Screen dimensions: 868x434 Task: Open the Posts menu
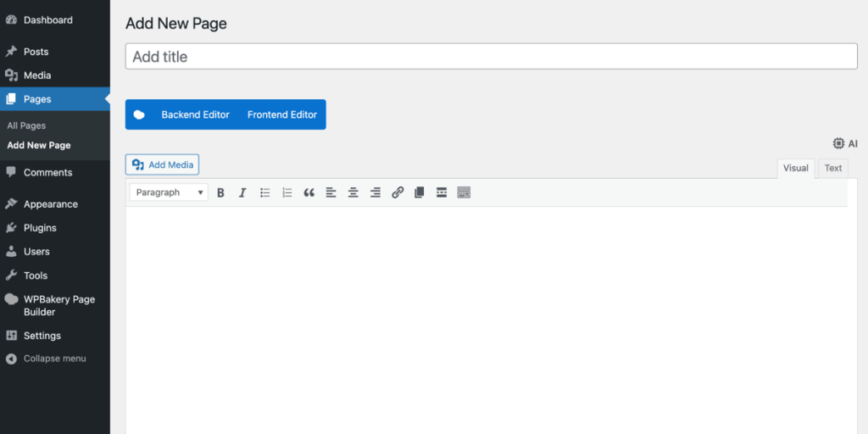(x=55, y=52)
